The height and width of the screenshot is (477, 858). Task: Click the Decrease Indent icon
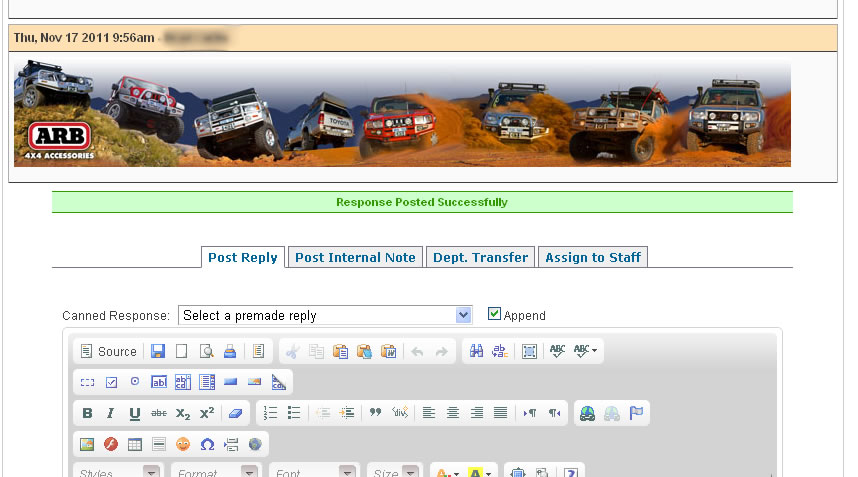[323, 413]
